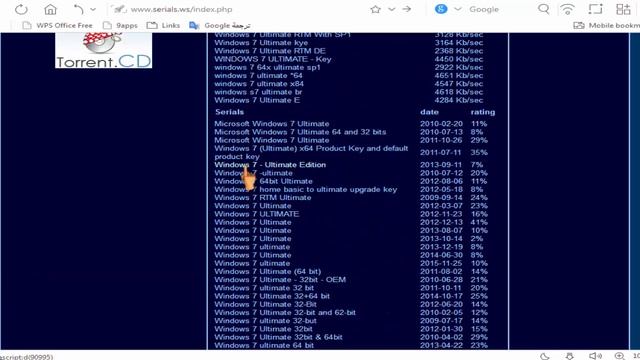Open Windows 7 - Ultimate Edition serial
This screenshot has width=640, height=360.
[x=270, y=165]
